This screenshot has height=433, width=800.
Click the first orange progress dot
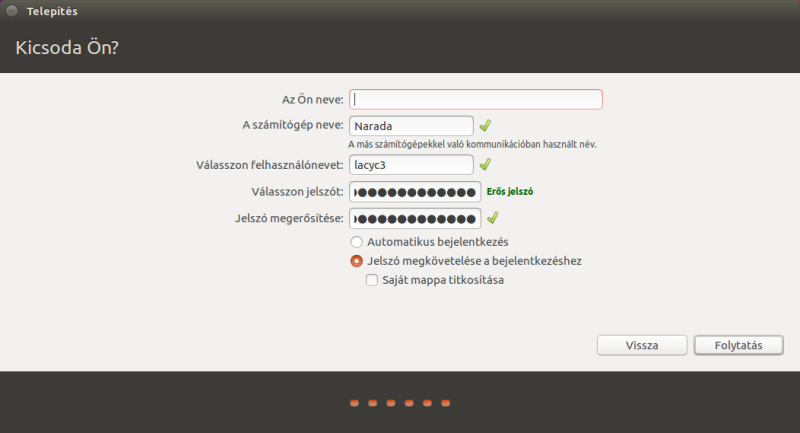point(354,403)
